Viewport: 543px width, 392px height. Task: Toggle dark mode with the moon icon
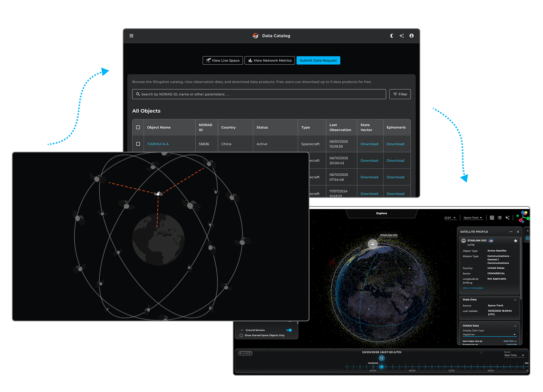click(x=392, y=36)
